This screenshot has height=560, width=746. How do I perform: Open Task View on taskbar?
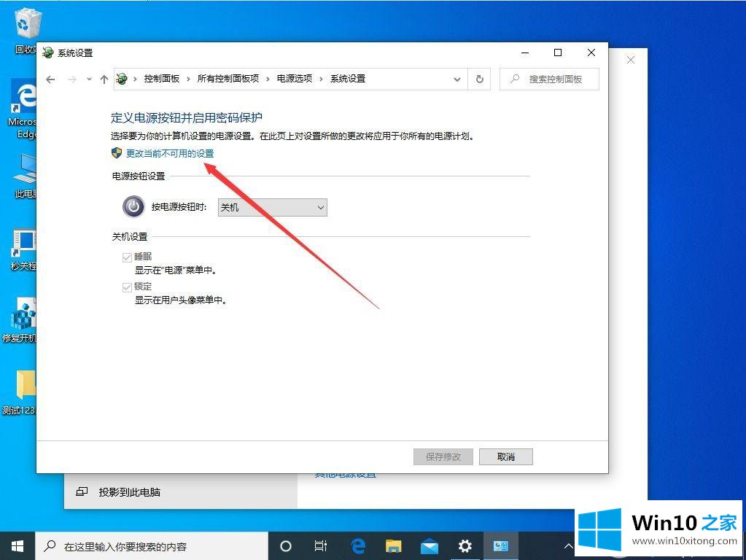(321, 546)
